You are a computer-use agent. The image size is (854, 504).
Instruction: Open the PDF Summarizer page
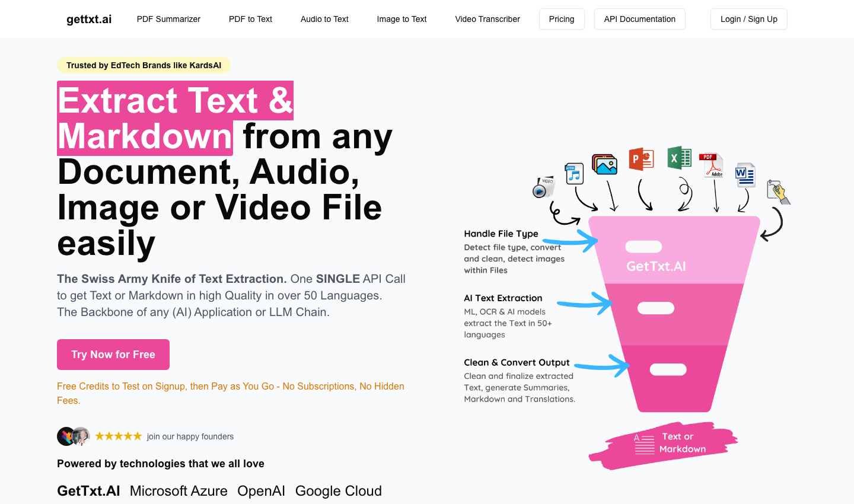(168, 19)
